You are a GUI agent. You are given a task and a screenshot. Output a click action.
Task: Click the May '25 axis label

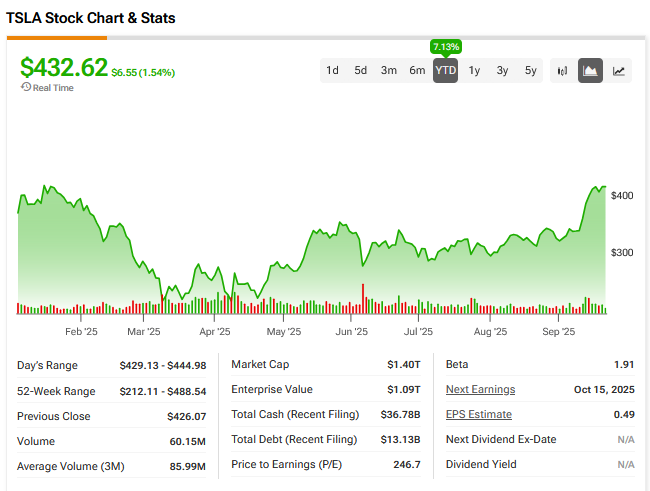coord(284,331)
